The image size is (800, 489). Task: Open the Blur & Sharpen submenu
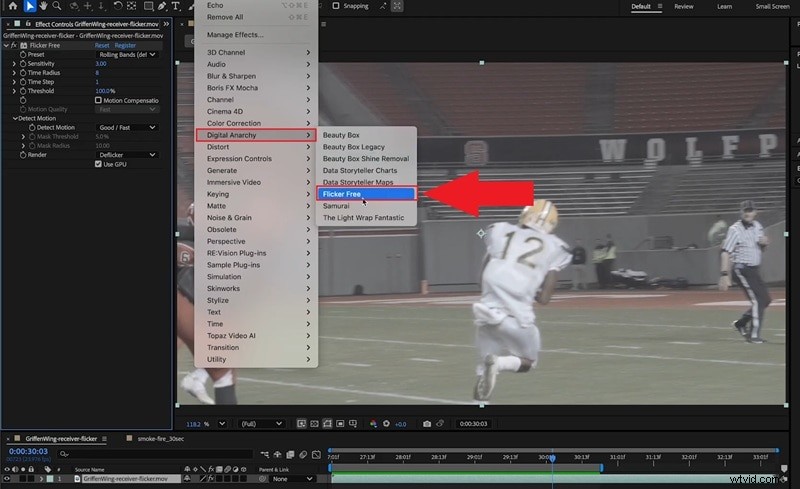pyautogui.click(x=256, y=76)
